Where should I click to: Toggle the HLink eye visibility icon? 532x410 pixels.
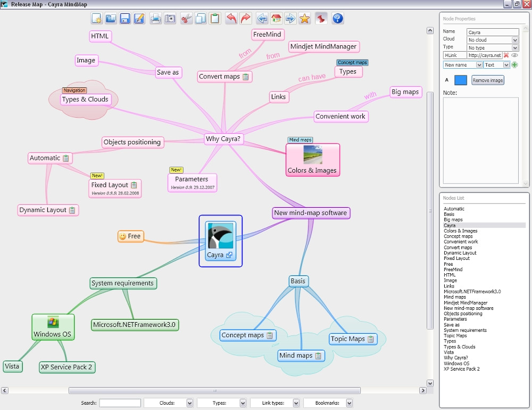515,55
